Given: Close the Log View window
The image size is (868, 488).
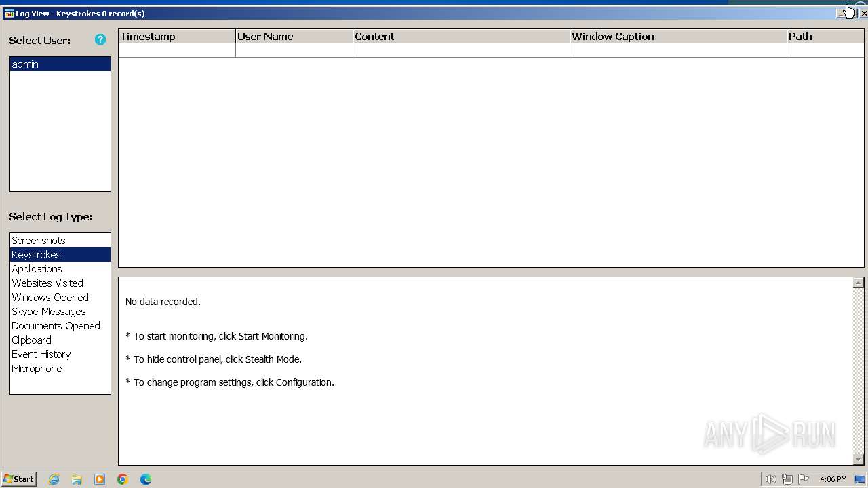Looking at the screenshot, I should click(x=863, y=13).
